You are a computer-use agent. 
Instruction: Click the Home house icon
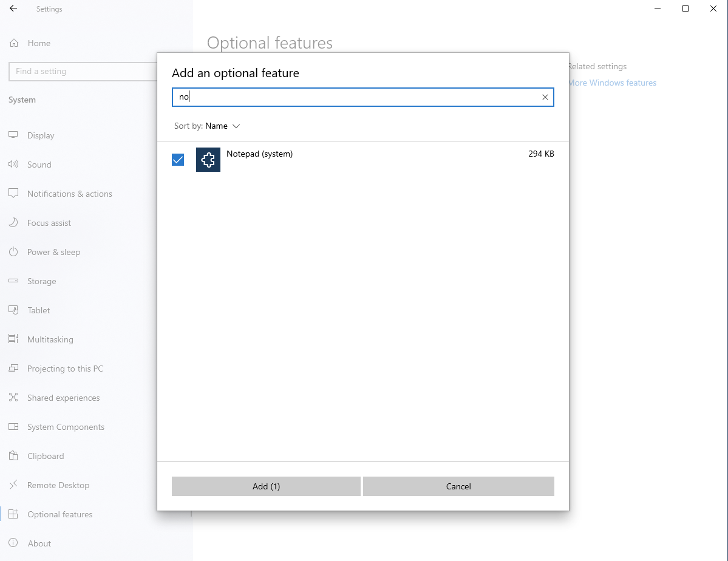pos(14,43)
